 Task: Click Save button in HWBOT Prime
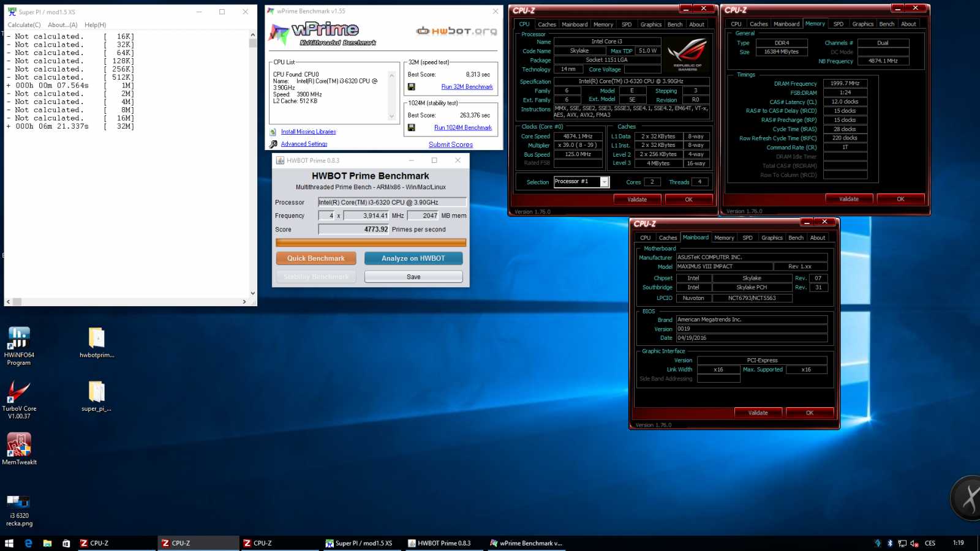click(413, 277)
